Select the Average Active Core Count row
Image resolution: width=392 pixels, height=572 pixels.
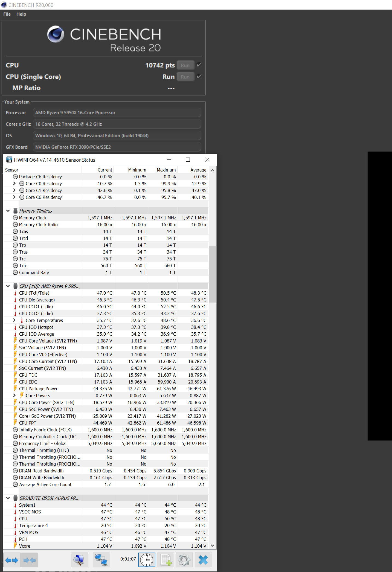tap(106, 484)
